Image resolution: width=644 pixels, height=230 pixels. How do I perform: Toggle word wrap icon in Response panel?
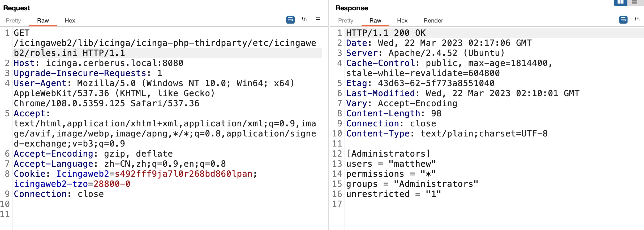click(623, 20)
